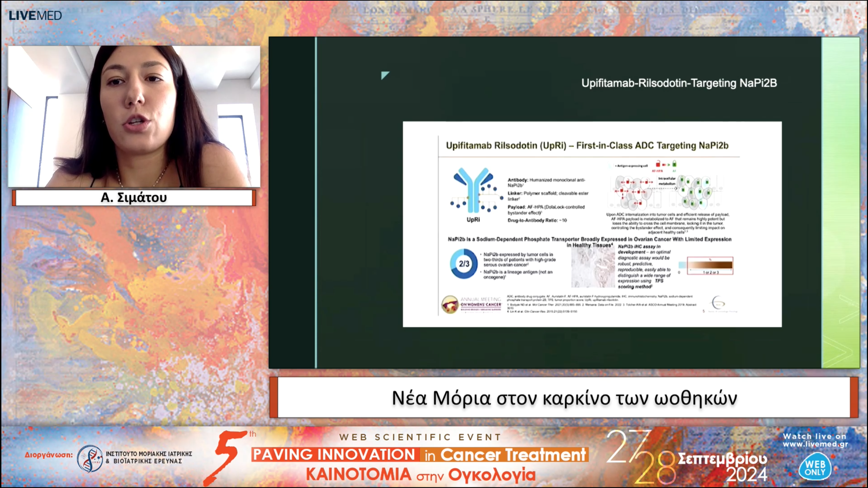Click 'ΙΝΣΤΙΤΟΥΤΟ ΜΟΡΙΑΚΗΣ ΙΑΤΡΙΚΗΣ' text
This screenshot has width=868, height=488.
tap(149, 454)
